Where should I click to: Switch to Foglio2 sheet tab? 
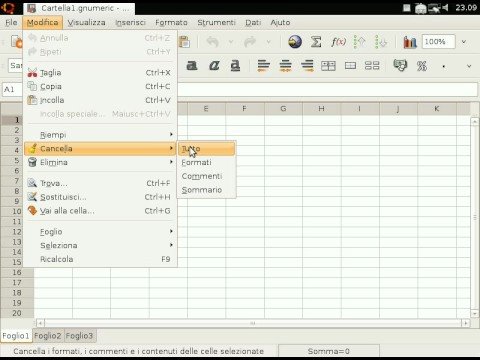pyautogui.click(x=48, y=336)
